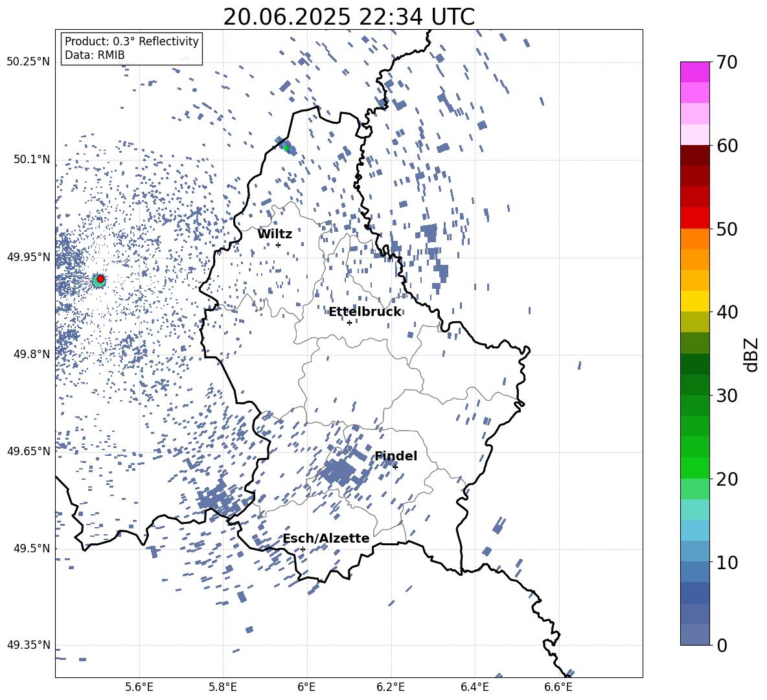Click the 49.8°N latitude label

32,354
